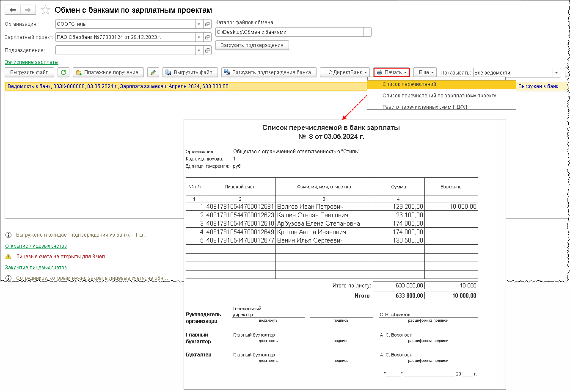Click the back navigation arrow
570x392 pixels.
[13, 10]
